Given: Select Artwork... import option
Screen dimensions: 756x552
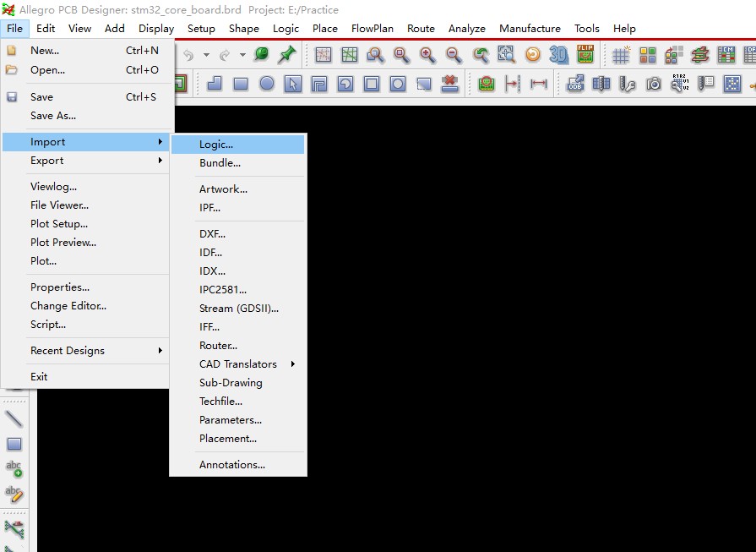Looking at the screenshot, I should coord(238,189).
